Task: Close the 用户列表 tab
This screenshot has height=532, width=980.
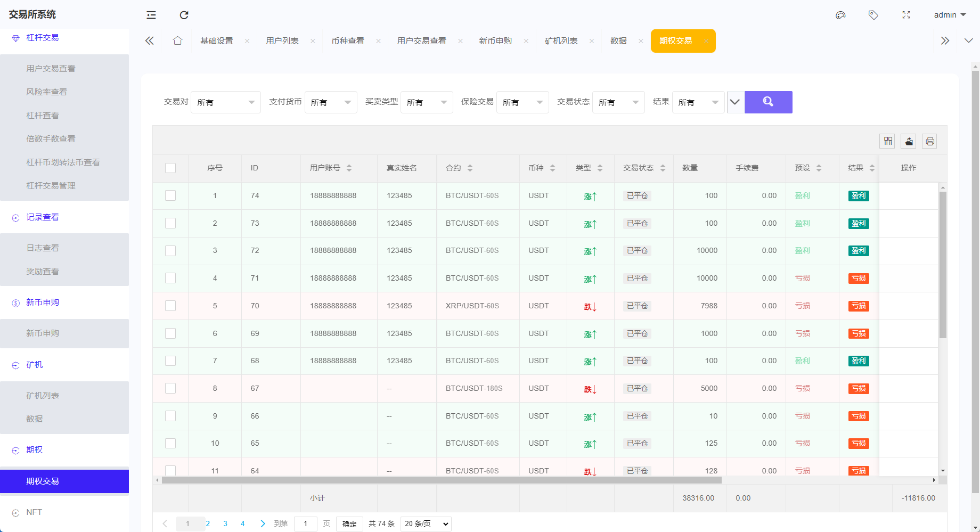Action: (313, 41)
